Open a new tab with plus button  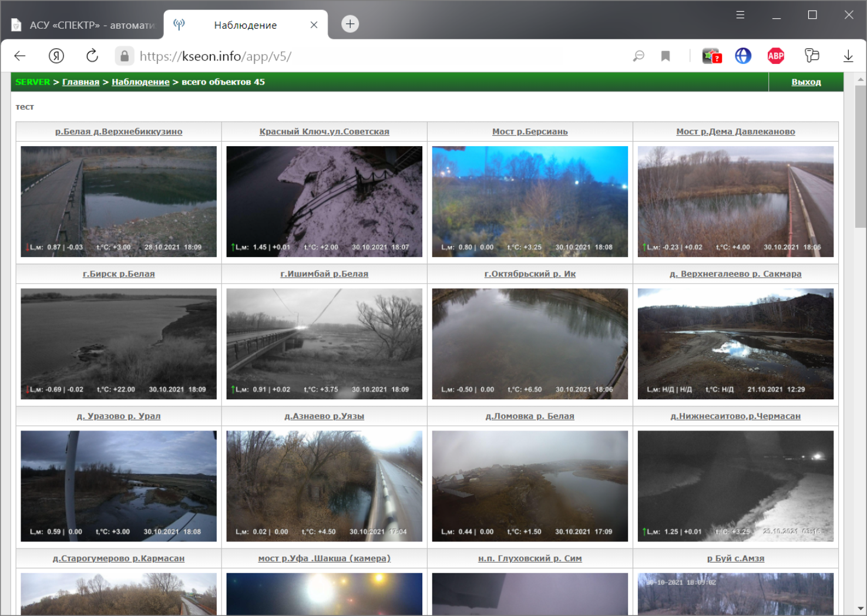coord(350,24)
